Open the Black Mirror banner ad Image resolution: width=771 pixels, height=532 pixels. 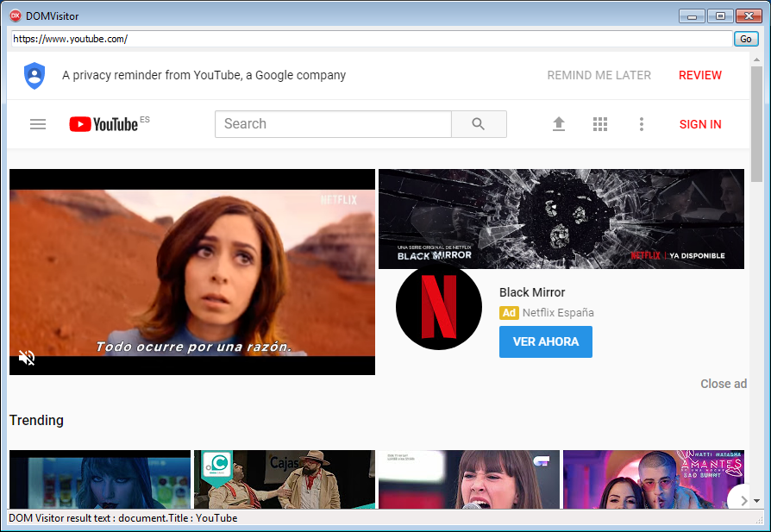tap(561, 219)
